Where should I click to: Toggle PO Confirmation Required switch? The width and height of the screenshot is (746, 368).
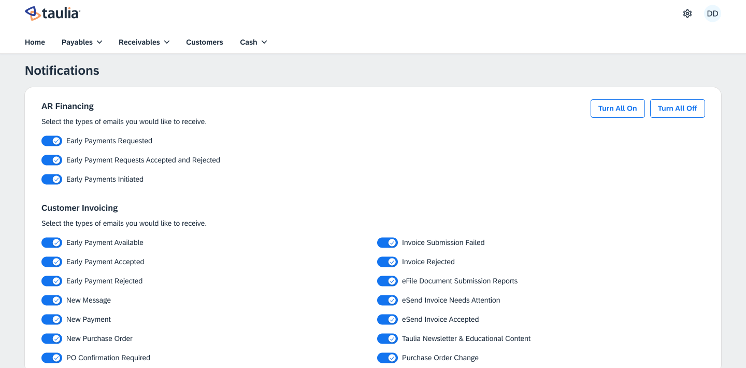52,358
